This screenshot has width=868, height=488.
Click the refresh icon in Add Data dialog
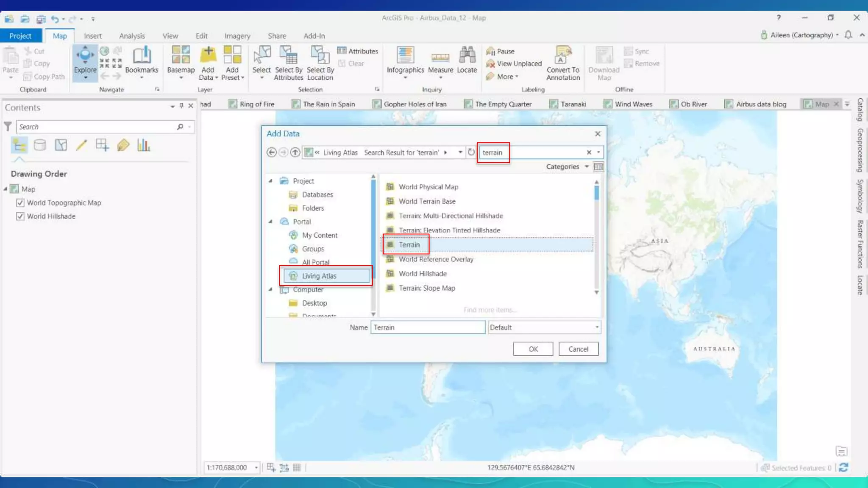point(471,152)
